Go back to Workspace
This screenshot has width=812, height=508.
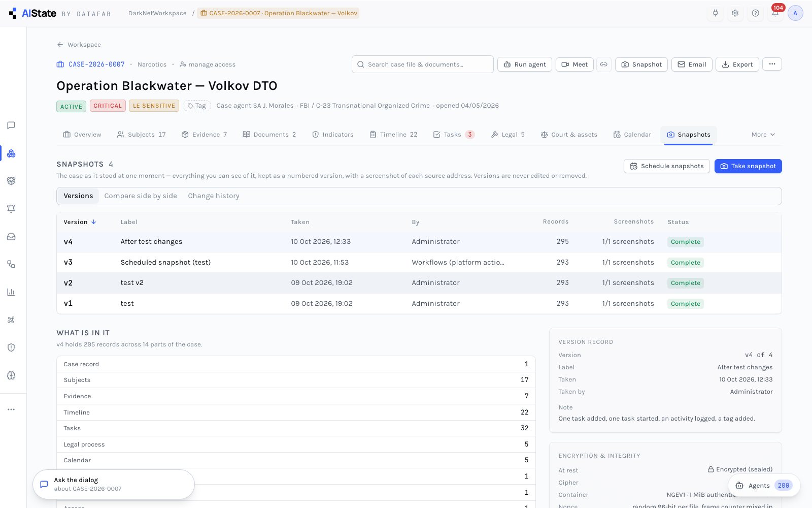(79, 45)
